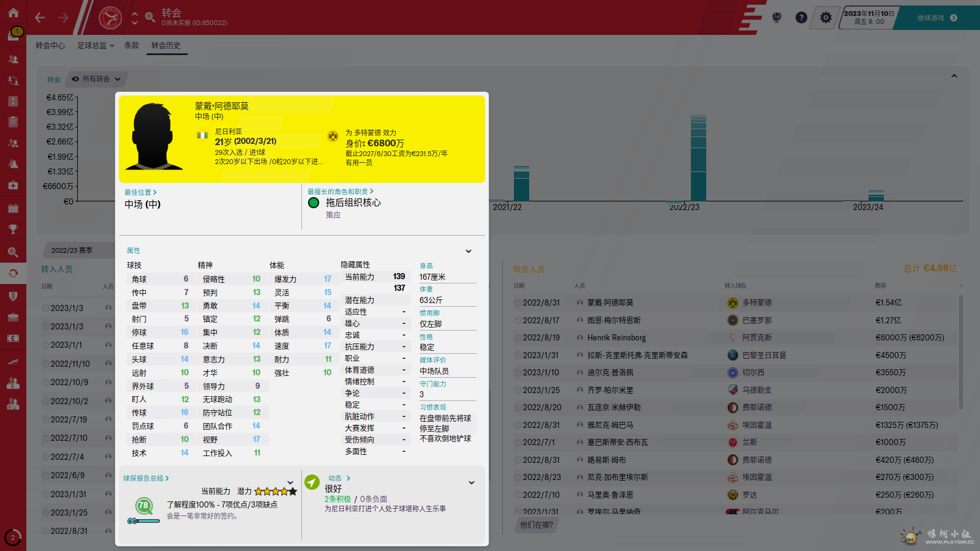Toggle the row marker beside 2022/6/9 transfer

click(x=45, y=475)
